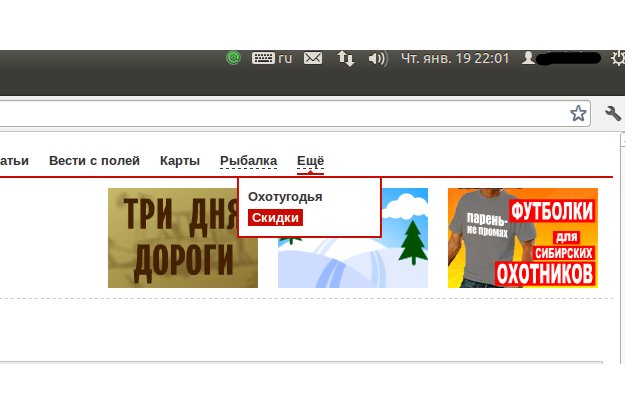Click the network up/down arrows indicator
This screenshot has width=640, height=400.
pyautogui.click(x=346, y=59)
